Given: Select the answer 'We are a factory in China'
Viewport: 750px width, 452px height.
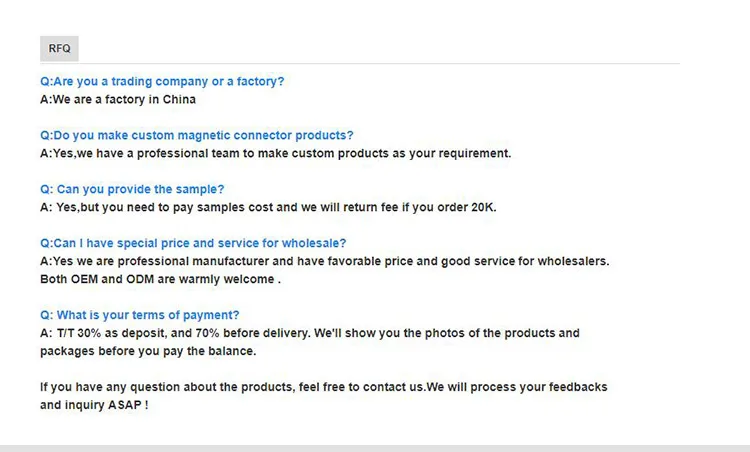Looking at the screenshot, I should click(118, 99).
